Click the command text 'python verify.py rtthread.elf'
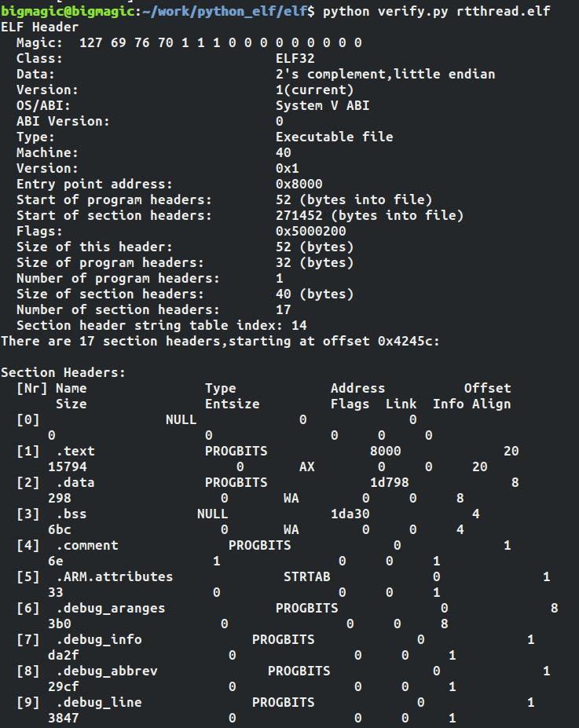The width and height of the screenshot is (579, 728). pyautogui.click(x=436, y=11)
